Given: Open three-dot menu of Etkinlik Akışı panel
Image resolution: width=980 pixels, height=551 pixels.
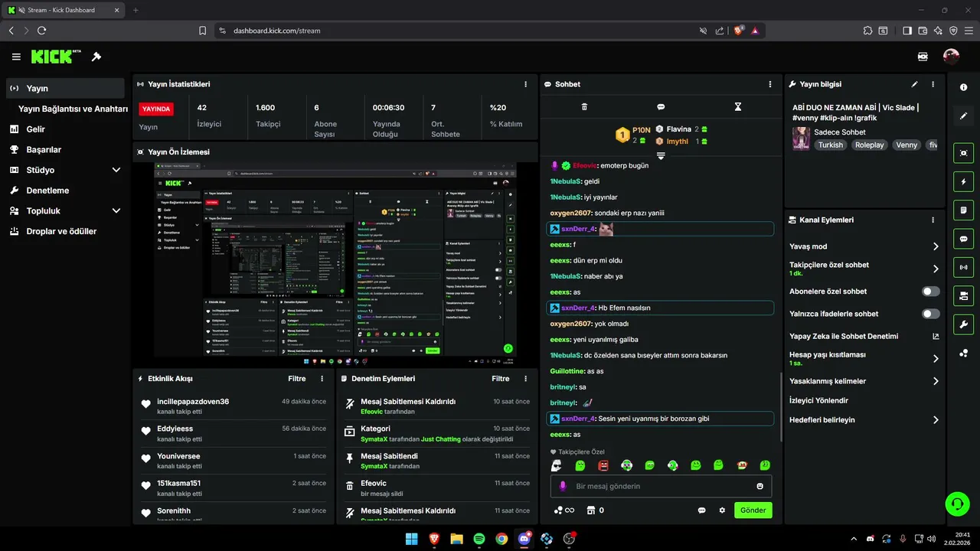Looking at the screenshot, I should click(322, 379).
